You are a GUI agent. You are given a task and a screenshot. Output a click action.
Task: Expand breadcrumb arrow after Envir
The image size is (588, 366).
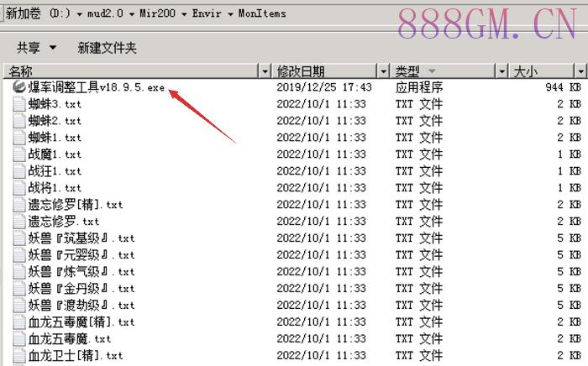click(230, 14)
